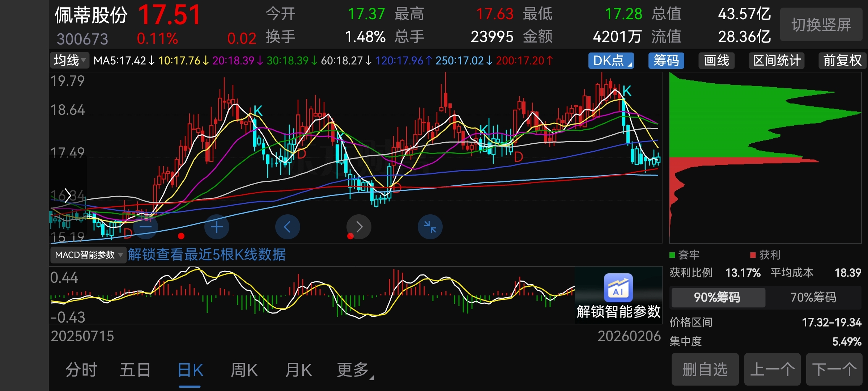Open the DK点 signal dropdown
This screenshot has height=391, width=868.
tap(611, 60)
